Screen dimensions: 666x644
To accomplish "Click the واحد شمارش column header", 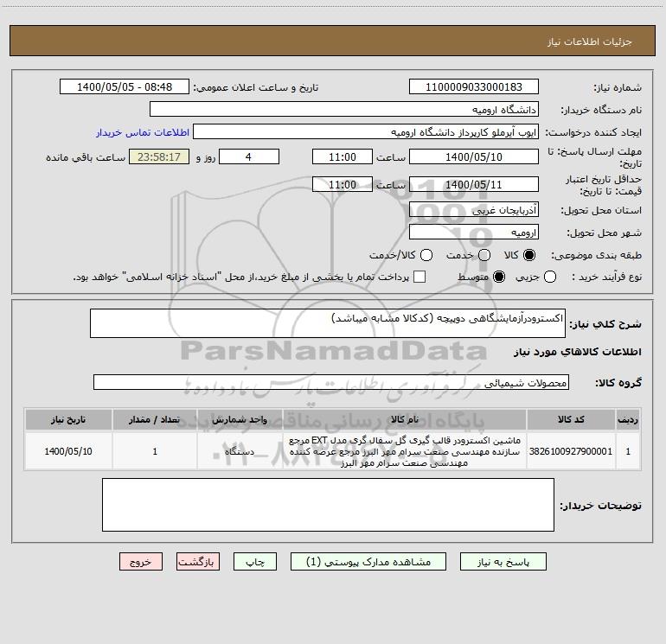I will (x=240, y=420).
